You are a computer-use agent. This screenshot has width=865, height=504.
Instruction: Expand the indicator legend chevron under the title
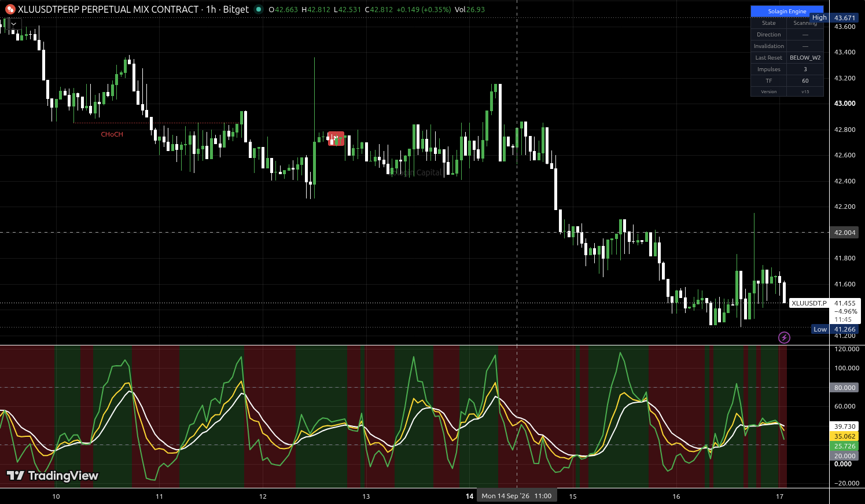pyautogui.click(x=14, y=24)
